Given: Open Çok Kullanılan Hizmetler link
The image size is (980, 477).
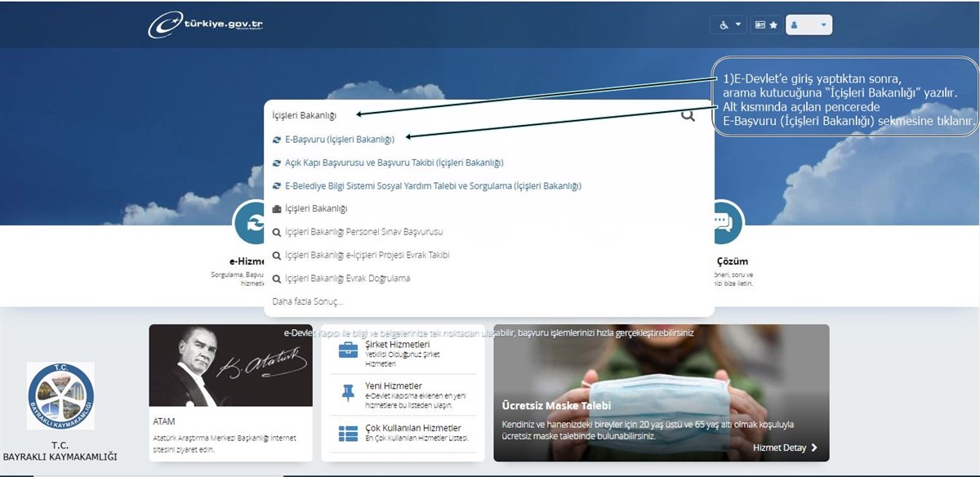Looking at the screenshot, I should 413,428.
